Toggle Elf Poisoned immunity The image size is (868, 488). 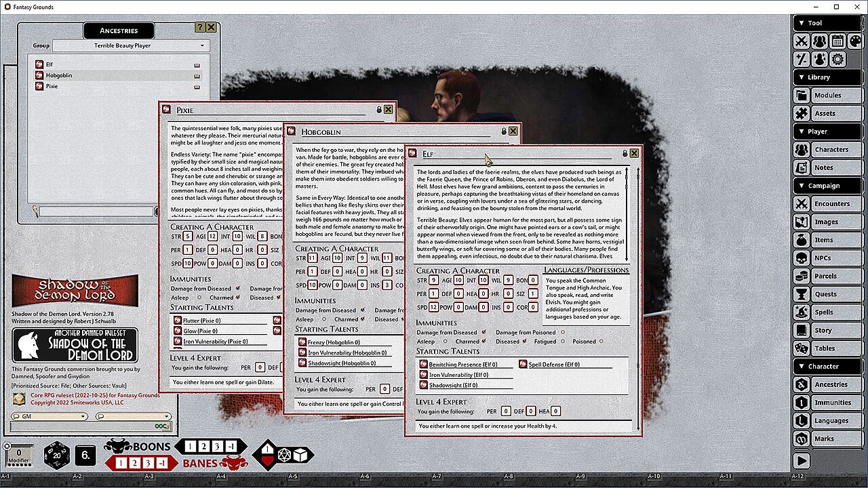click(601, 342)
